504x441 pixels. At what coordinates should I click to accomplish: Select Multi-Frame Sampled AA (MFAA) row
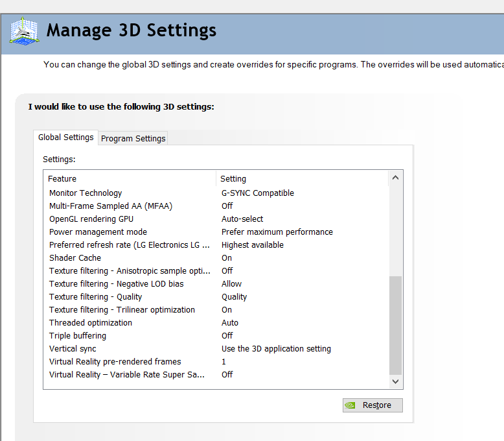coord(111,206)
